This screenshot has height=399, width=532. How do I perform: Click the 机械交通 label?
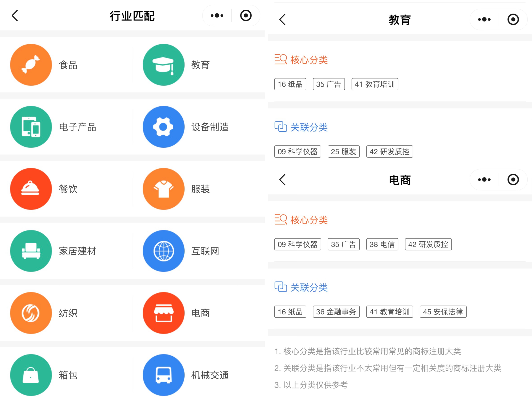coord(210,375)
